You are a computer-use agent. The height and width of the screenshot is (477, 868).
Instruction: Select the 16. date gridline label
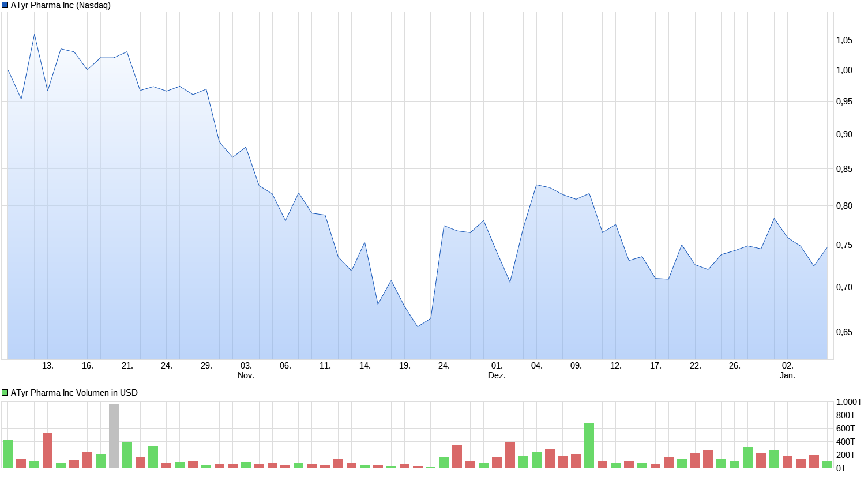(x=87, y=366)
